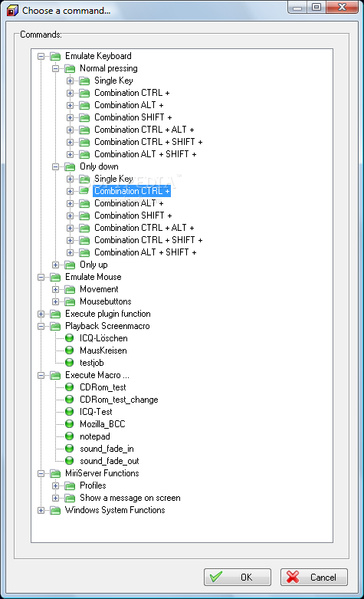Click the Normal pressing folder icon
This screenshot has width=364, height=599.
70,69
